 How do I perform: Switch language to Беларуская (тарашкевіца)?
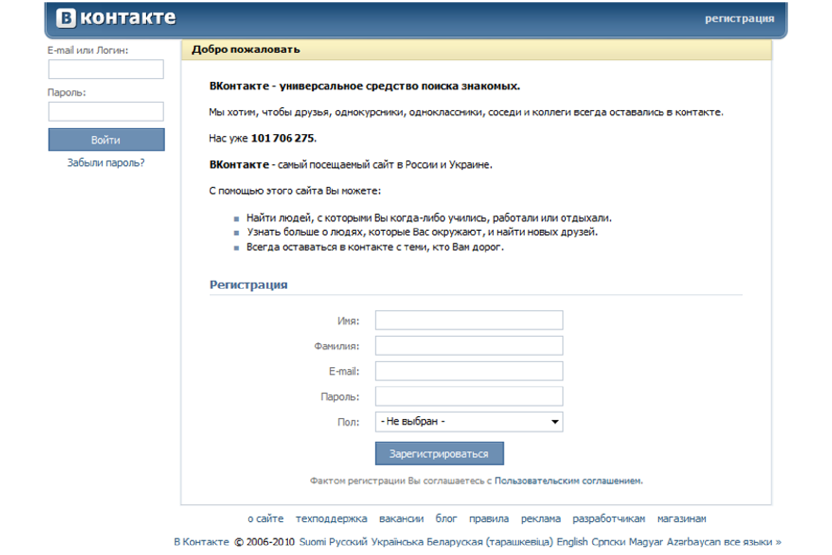point(490,542)
